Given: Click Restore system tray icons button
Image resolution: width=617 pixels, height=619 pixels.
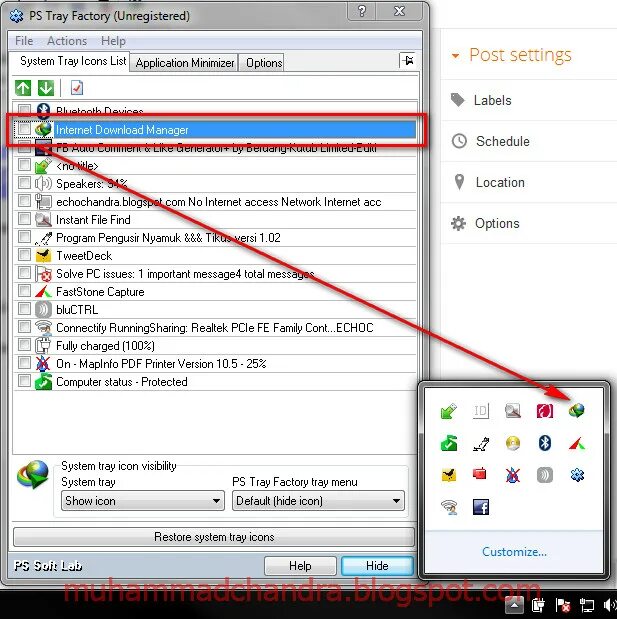Looking at the screenshot, I should [214, 537].
